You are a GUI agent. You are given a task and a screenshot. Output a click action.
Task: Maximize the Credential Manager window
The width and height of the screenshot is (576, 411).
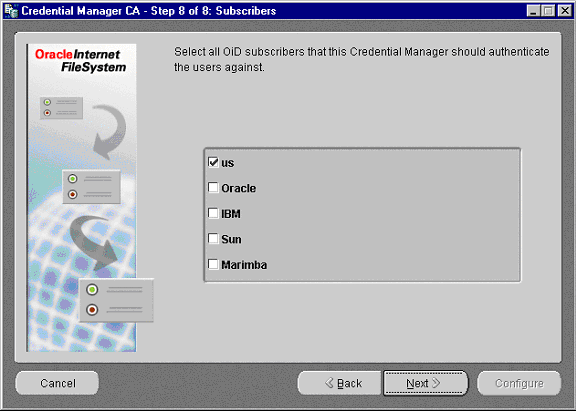[x=548, y=11]
